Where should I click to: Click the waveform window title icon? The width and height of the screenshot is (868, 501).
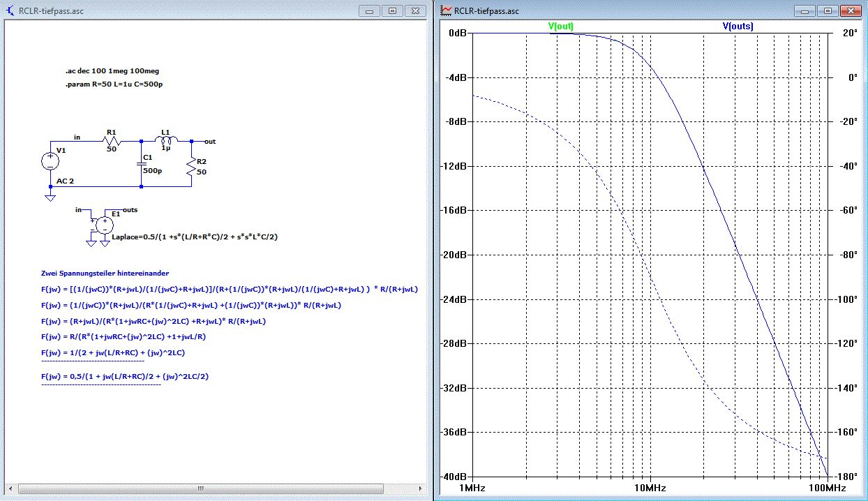446,11
